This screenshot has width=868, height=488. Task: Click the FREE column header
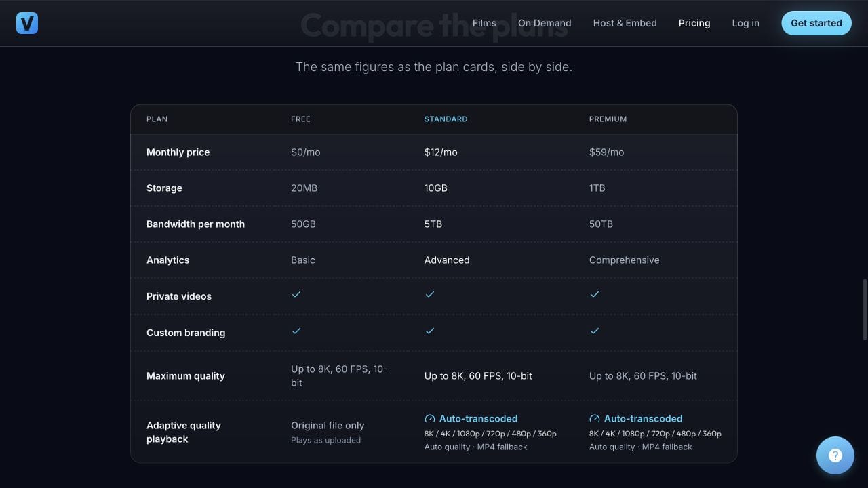[x=300, y=119]
